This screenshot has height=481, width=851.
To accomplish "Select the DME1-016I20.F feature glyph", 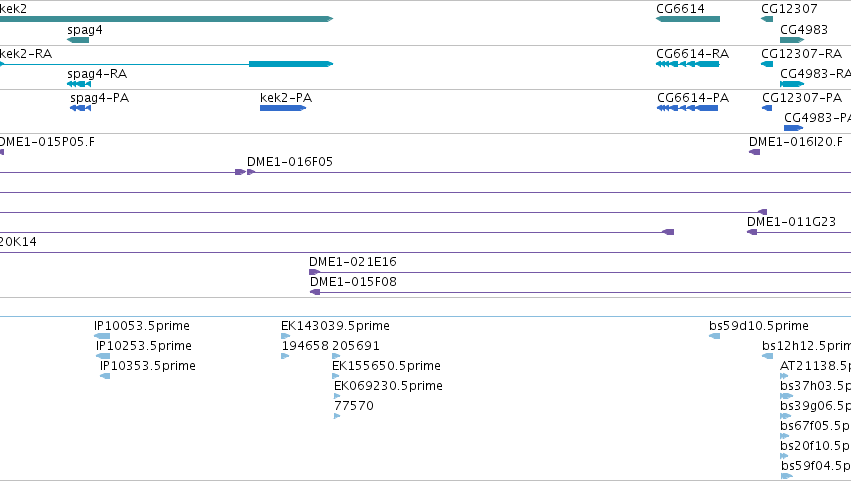I will [x=754, y=152].
